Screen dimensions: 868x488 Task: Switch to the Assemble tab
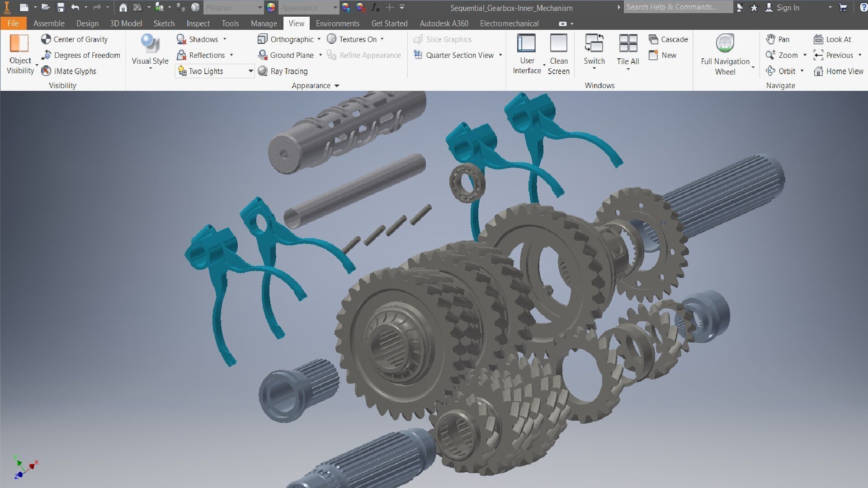coord(49,23)
